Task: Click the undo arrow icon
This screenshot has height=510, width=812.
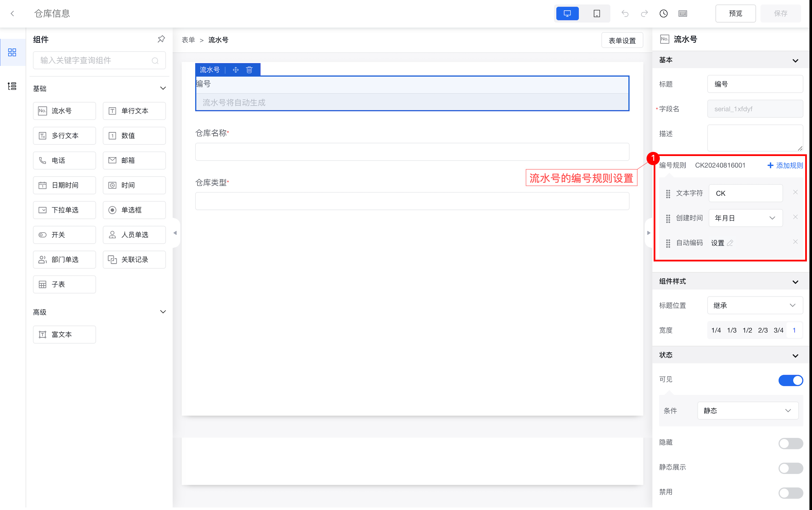Action: 625,14
